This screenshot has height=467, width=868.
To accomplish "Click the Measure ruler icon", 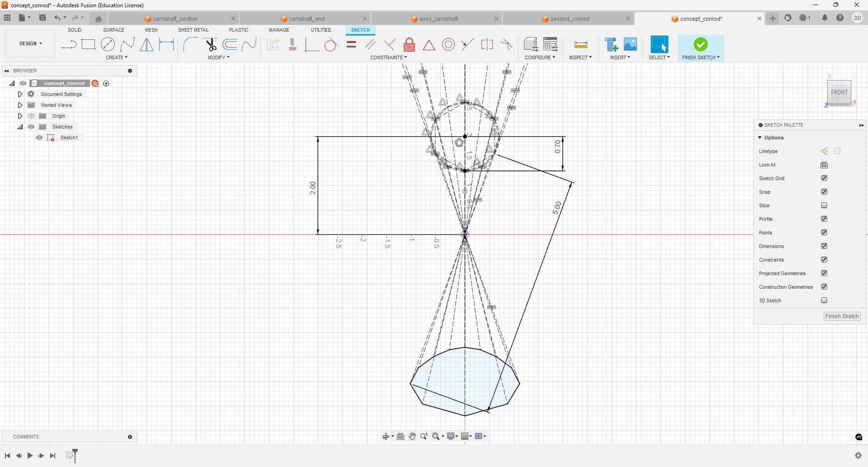I will [x=580, y=44].
